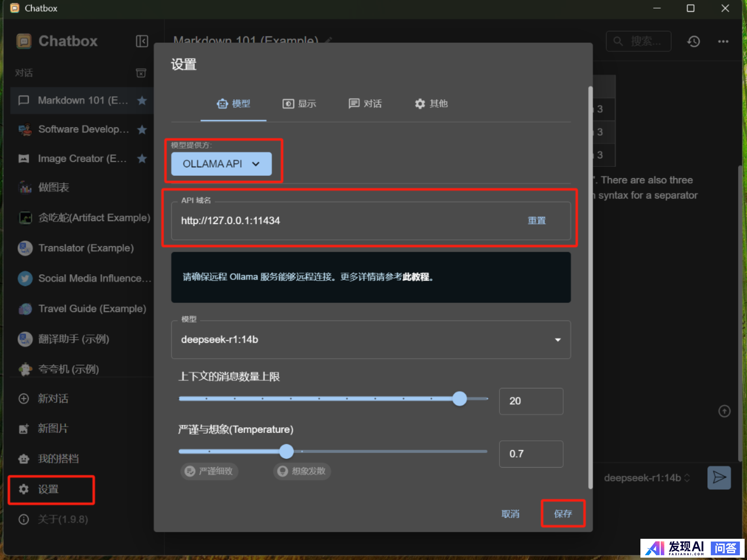Click the Temperature slider handle
The height and width of the screenshot is (560, 747).
tap(286, 452)
